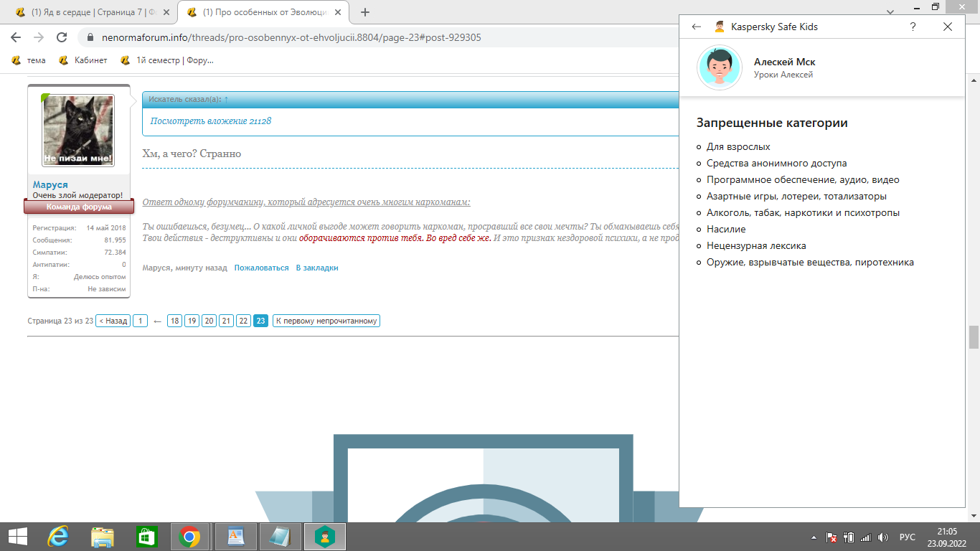
Task: Click the '< Назад' pagination button
Action: point(113,321)
